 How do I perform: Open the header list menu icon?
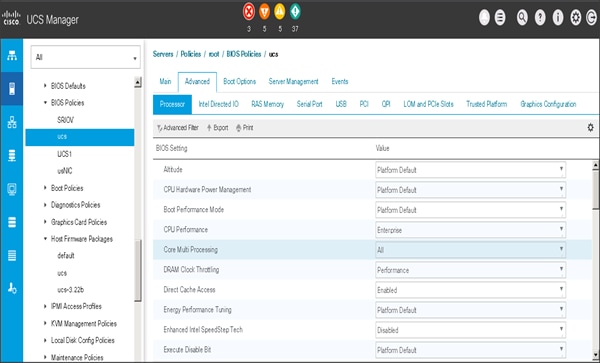coord(500,18)
